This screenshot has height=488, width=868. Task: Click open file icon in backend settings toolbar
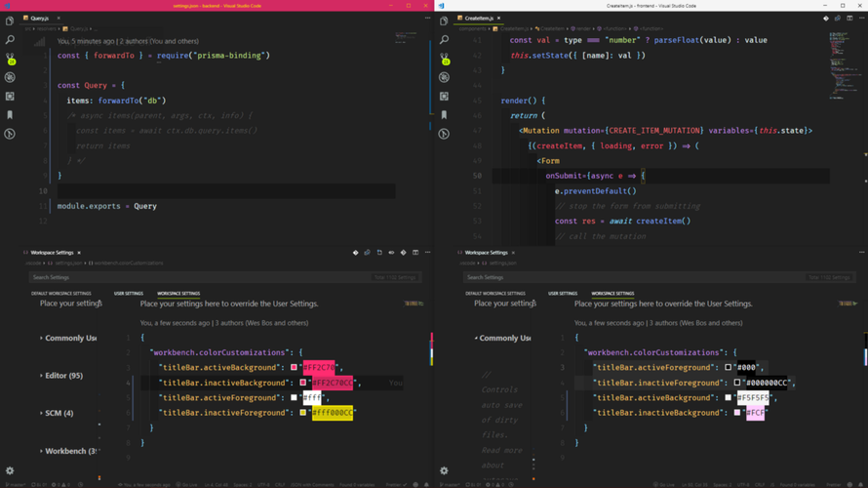pos(379,253)
